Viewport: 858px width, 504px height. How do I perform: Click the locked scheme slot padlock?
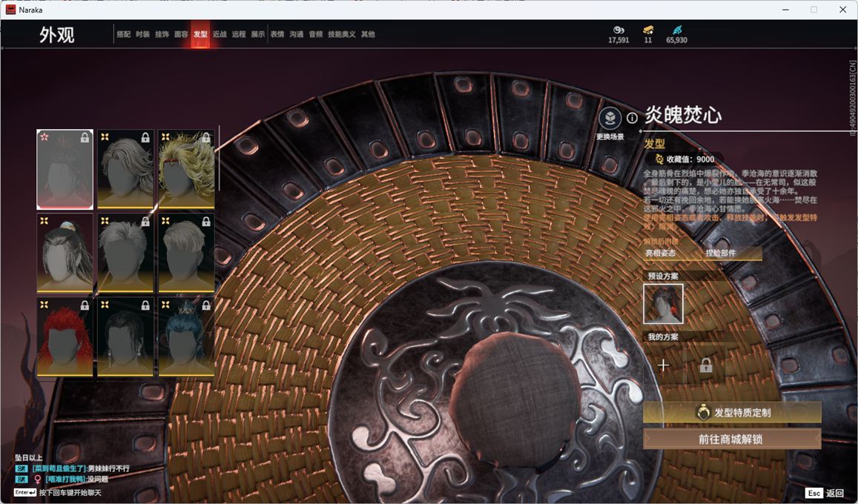(705, 365)
